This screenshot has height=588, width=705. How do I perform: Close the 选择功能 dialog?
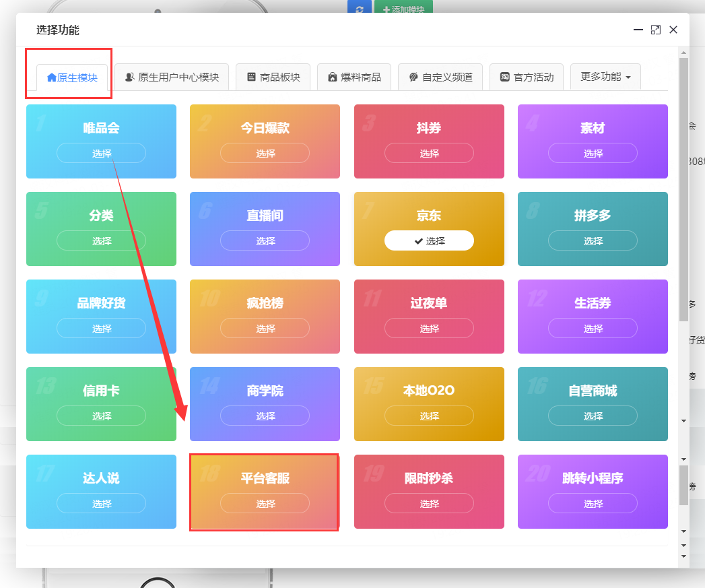click(673, 30)
